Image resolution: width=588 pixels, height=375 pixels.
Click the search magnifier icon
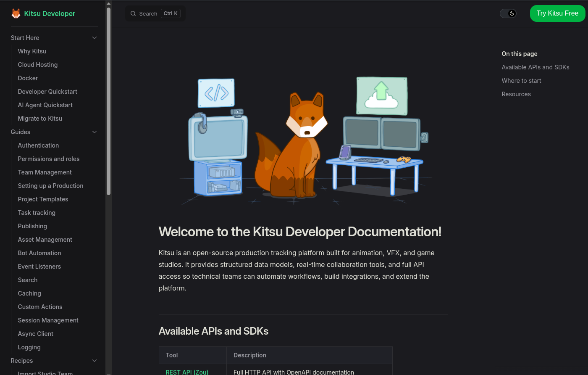133,13
